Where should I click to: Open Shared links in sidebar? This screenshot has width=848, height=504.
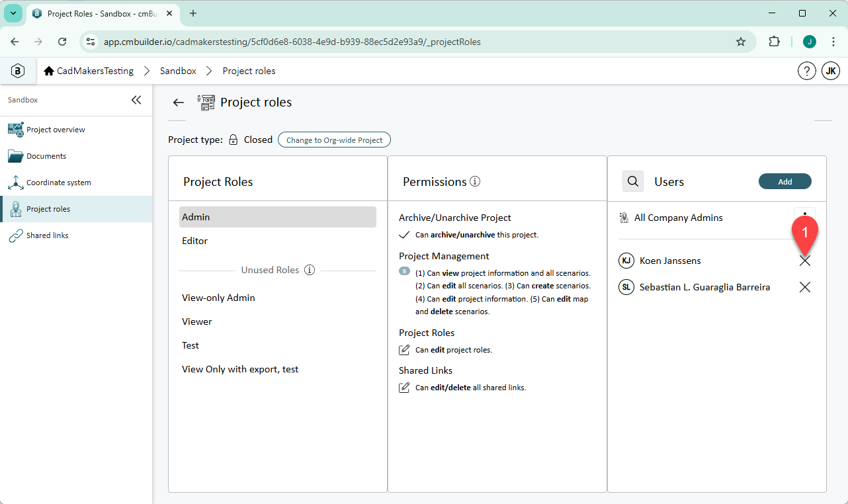coord(76,235)
